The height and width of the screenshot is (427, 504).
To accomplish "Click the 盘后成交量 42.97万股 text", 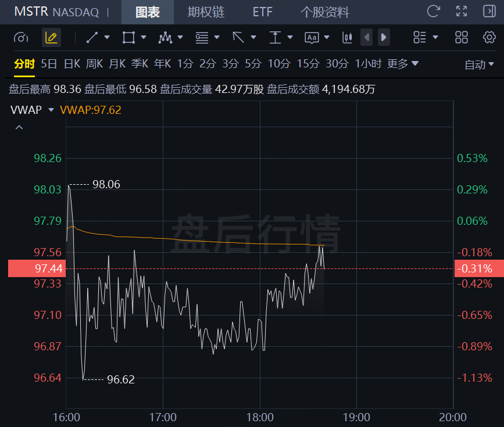I will click(212, 89).
